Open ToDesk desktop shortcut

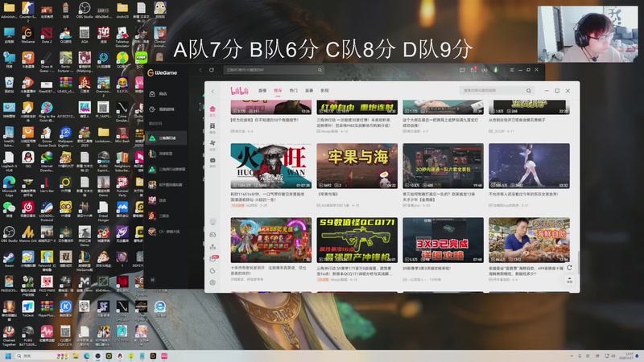[28, 309]
